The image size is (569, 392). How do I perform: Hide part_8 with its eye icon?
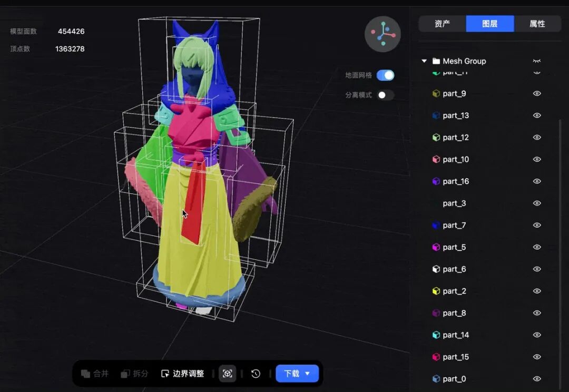(537, 313)
